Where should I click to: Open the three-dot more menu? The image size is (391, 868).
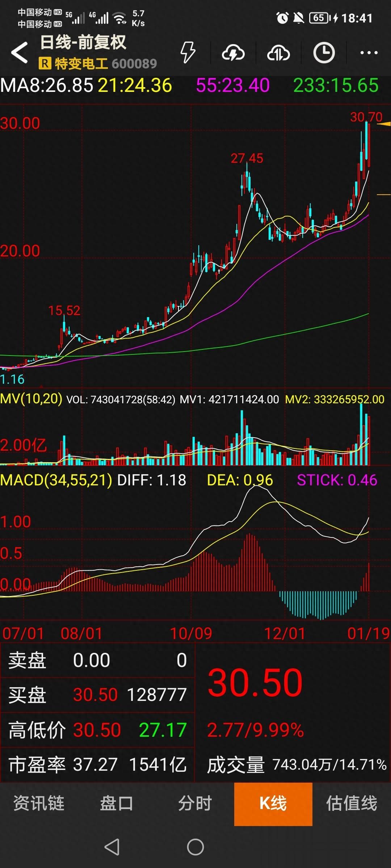369,53
